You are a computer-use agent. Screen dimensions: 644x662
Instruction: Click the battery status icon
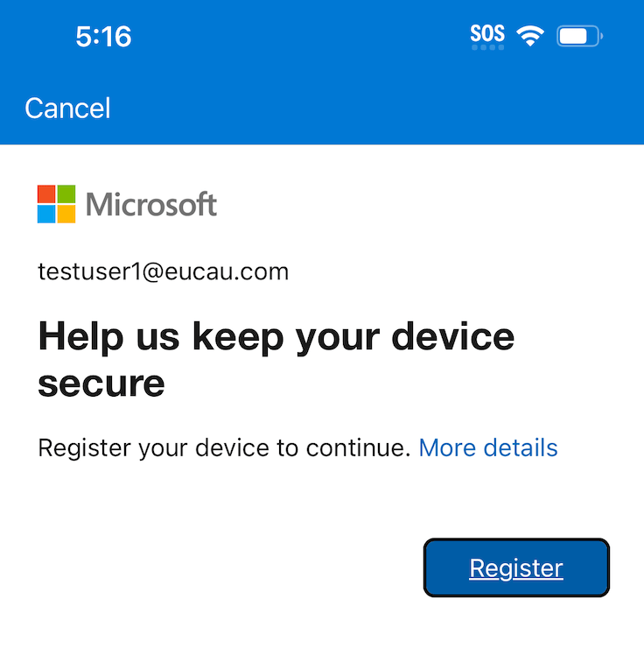[580, 37]
